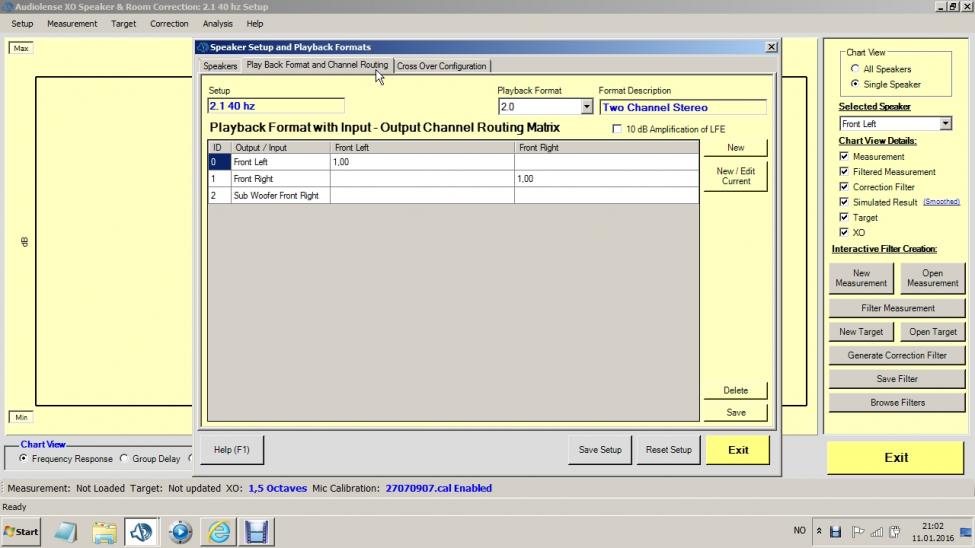Select the Sub Woofer Front Right row
975x548 pixels.
[x=453, y=195]
